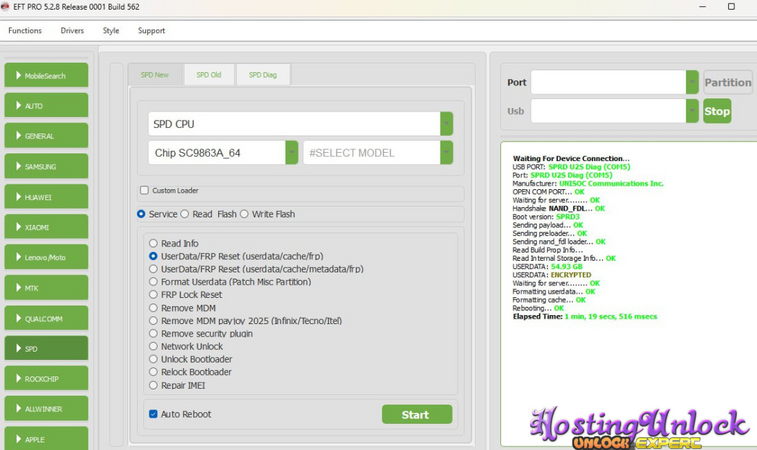Image resolution: width=757 pixels, height=450 pixels.
Task: Select the APPLE sidebar module
Action: click(x=46, y=439)
